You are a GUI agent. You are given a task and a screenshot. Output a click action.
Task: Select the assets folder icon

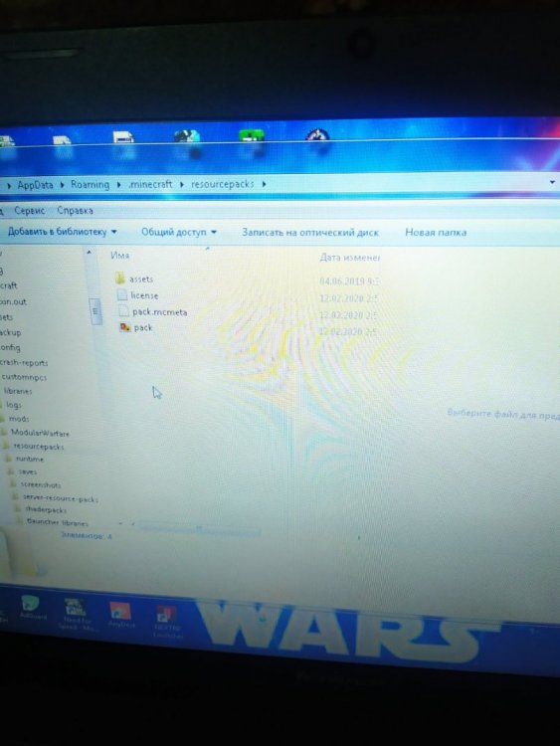point(120,279)
